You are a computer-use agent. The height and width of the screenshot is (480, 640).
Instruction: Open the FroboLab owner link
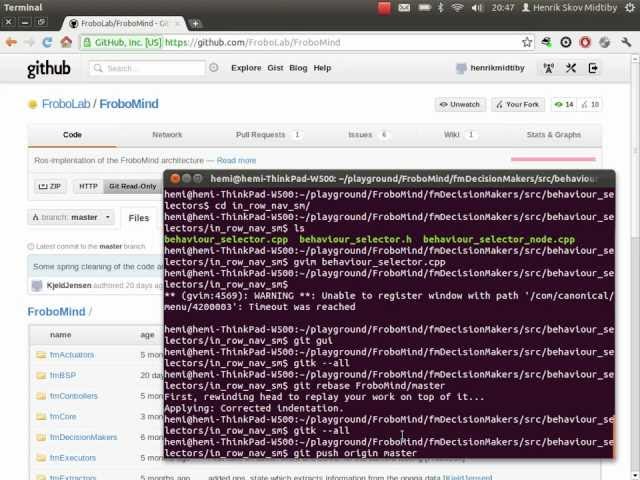point(66,104)
